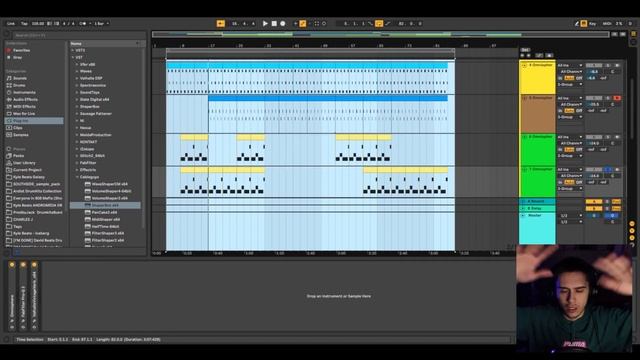Toggle the Automation Arm button
The height and width of the screenshot is (360, 640).
303,24
